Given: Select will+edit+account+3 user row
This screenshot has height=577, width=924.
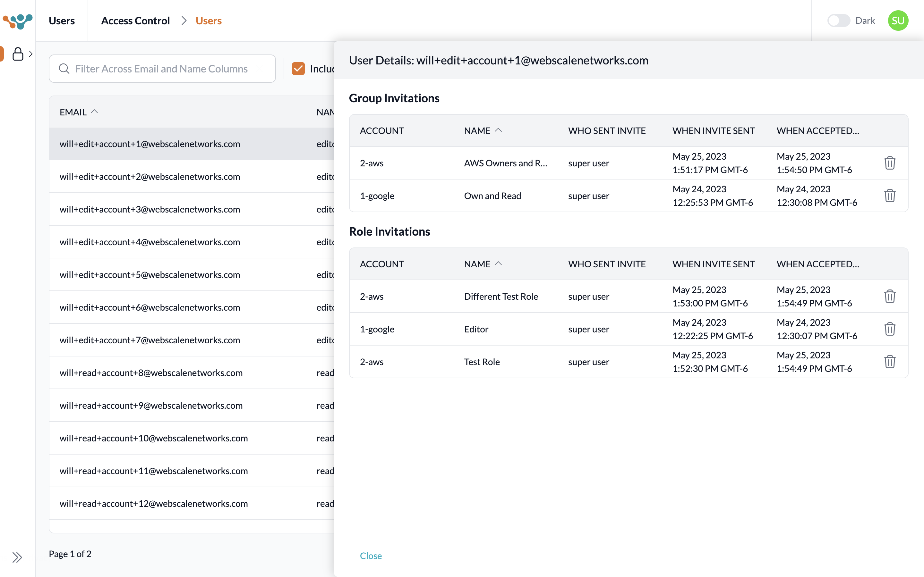Looking at the screenshot, I should point(150,210).
